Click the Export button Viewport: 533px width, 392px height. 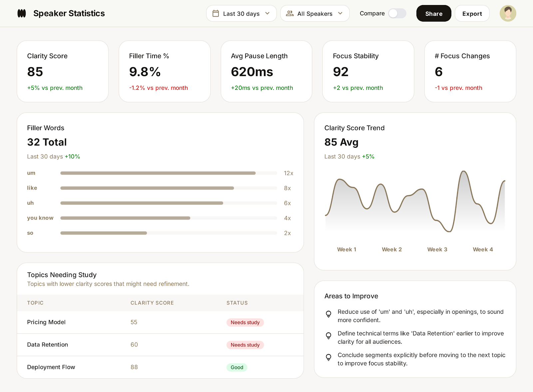click(x=472, y=13)
